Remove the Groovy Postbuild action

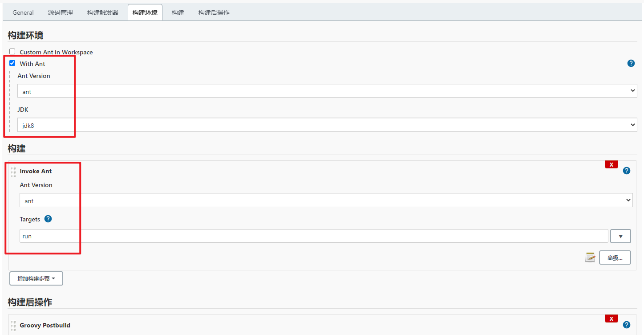611,319
